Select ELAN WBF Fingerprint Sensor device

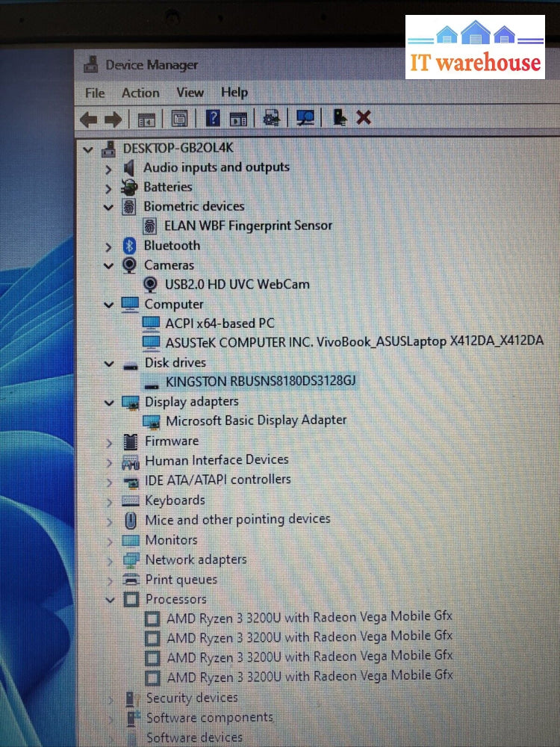click(248, 225)
